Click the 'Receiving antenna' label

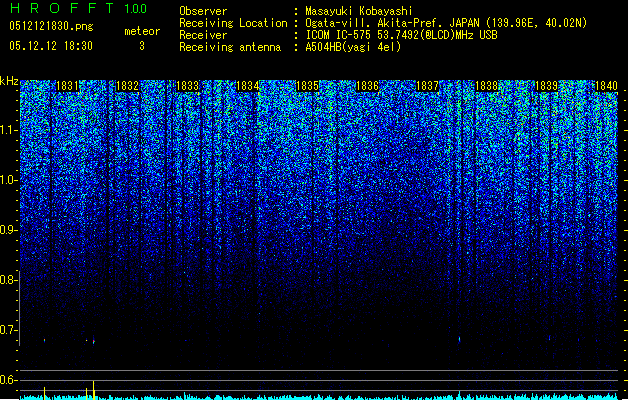pos(230,47)
